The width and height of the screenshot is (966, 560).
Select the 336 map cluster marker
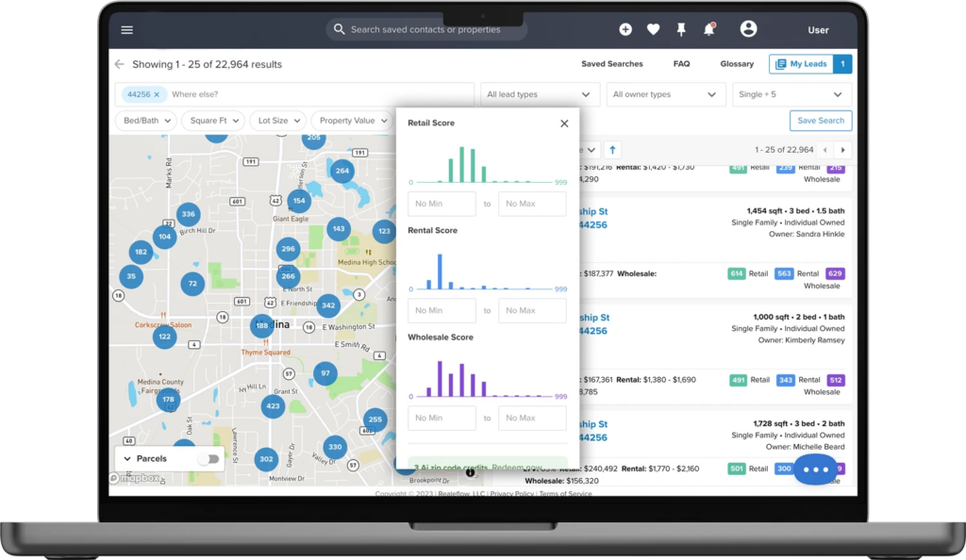coord(188,214)
